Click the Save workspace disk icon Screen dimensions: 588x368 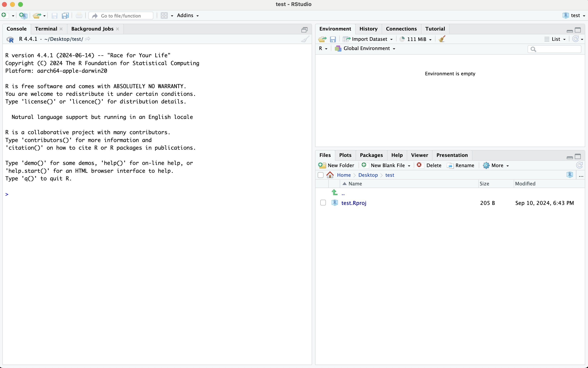tap(333, 39)
